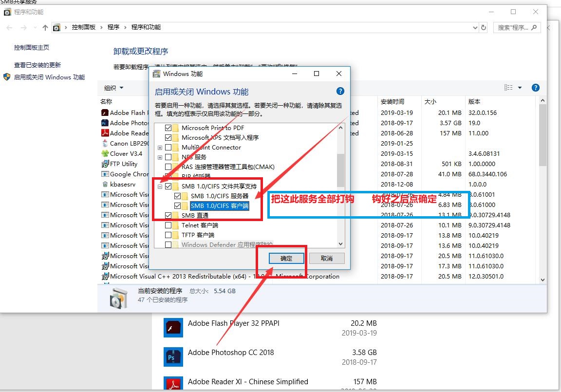
Task: Expand the MultiPoint Connector node
Action: [x=160, y=148]
